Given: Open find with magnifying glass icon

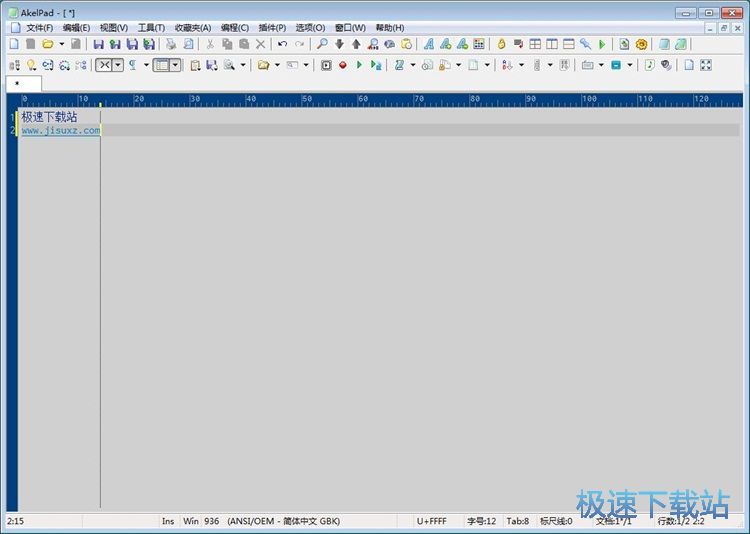Looking at the screenshot, I should 322,44.
